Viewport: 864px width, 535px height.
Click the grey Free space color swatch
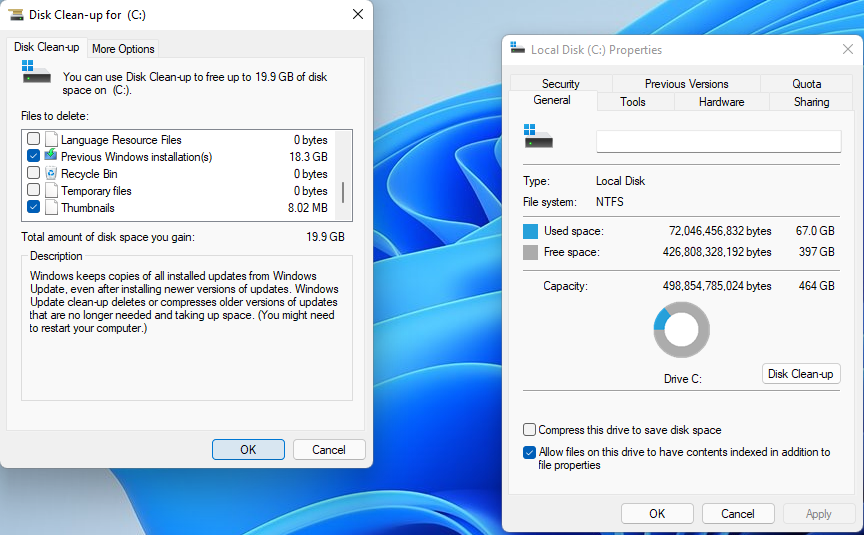(x=530, y=252)
